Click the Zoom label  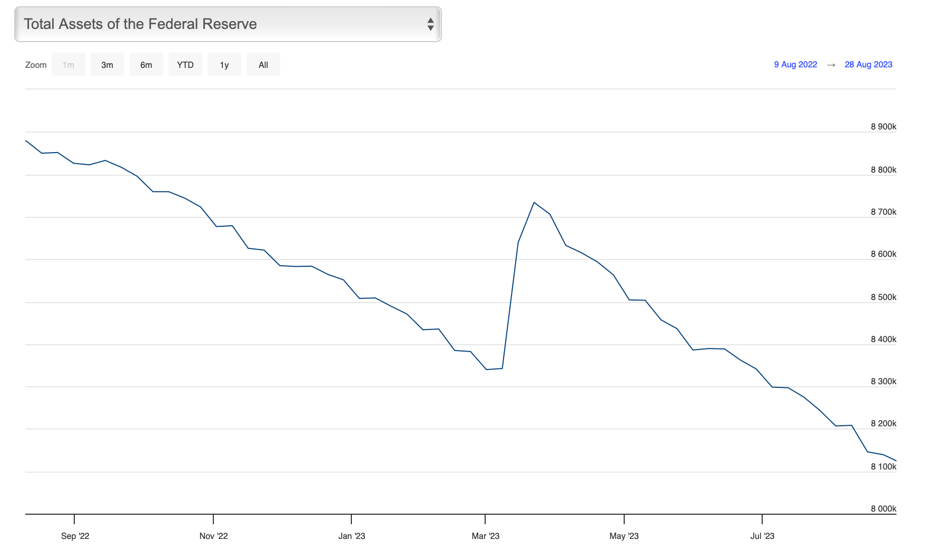click(x=36, y=65)
